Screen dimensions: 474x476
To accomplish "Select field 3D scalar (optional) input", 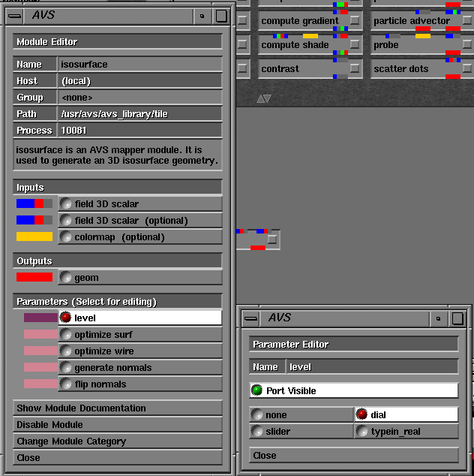I will pyautogui.click(x=140, y=220).
